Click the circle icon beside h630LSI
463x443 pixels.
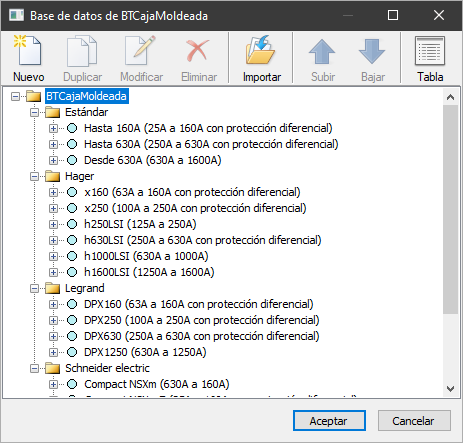click(x=72, y=240)
